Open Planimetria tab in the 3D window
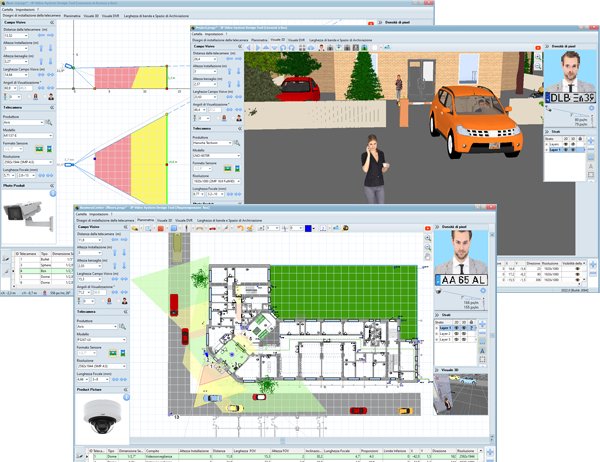The image size is (600, 462). click(259, 40)
